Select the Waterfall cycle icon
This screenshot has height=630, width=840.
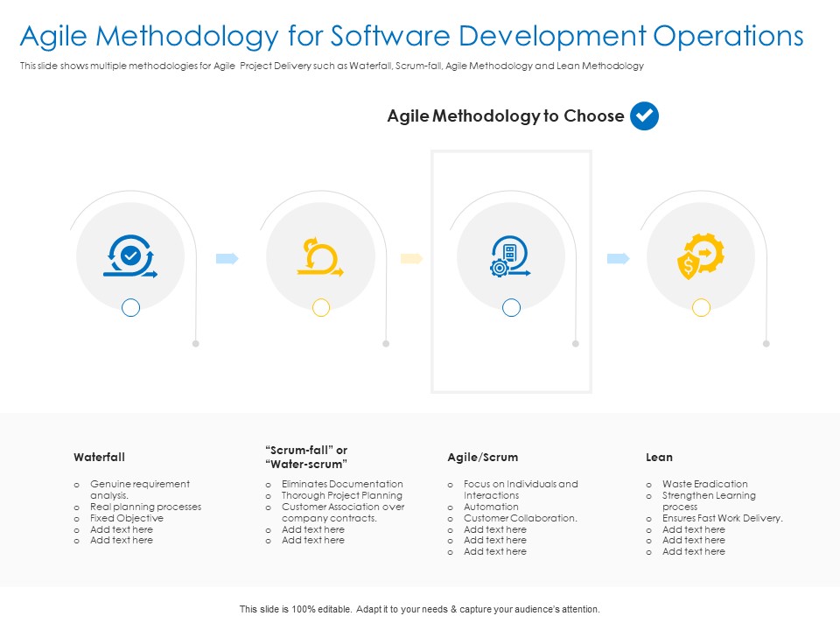click(130, 256)
